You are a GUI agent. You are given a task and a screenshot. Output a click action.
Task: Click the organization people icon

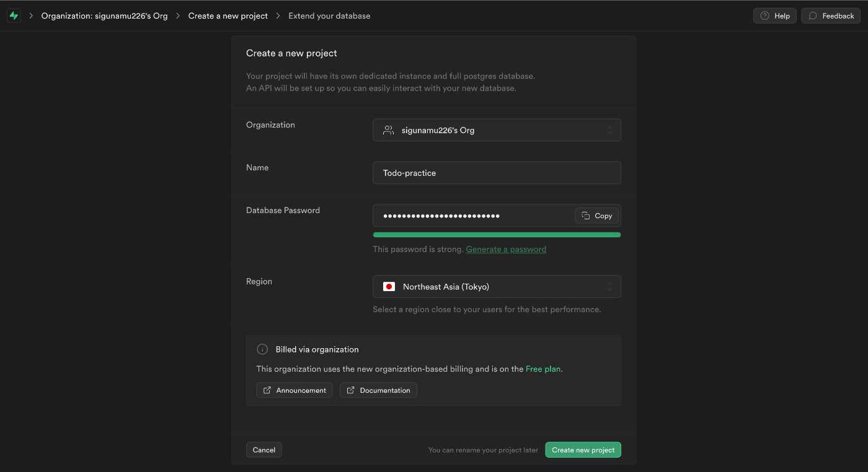(388, 130)
